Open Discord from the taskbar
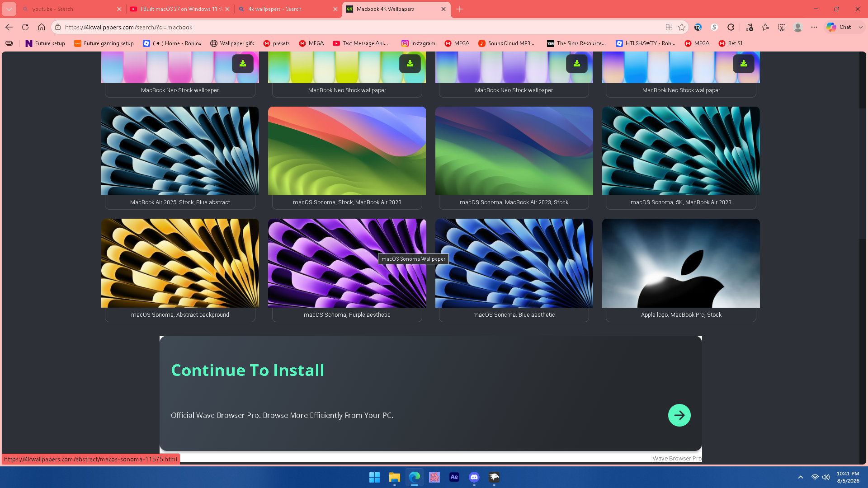 tap(474, 477)
